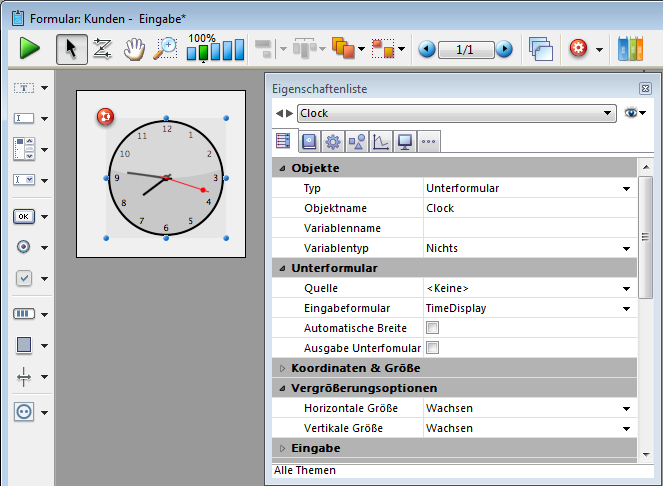The image size is (663, 486).
Task: Click the green Run form button
Action: point(30,48)
